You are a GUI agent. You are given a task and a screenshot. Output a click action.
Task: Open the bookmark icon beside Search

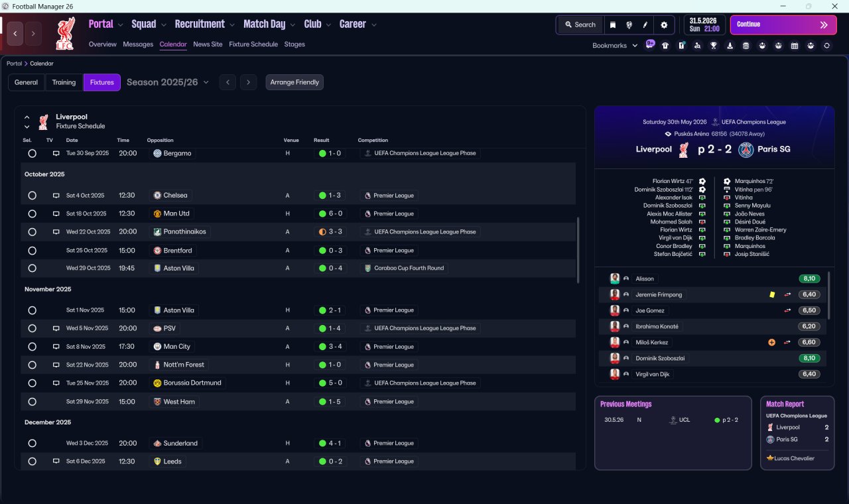coord(613,25)
